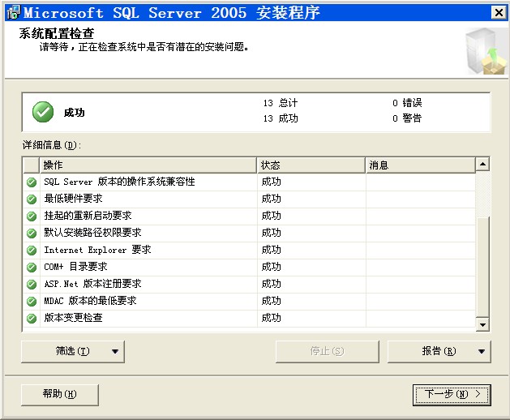This screenshot has width=510, height=420.
Task: Select the COM+ 目录要求 row text
Action: (x=75, y=267)
